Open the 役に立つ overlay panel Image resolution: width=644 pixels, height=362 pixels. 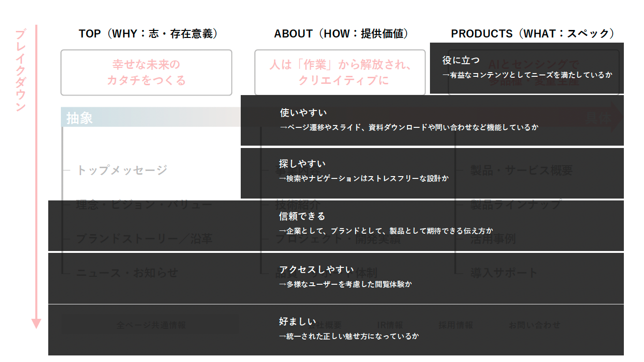pyautogui.click(x=526, y=68)
